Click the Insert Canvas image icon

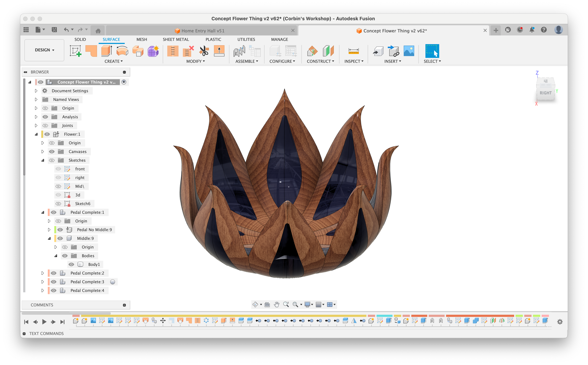[409, 51]
